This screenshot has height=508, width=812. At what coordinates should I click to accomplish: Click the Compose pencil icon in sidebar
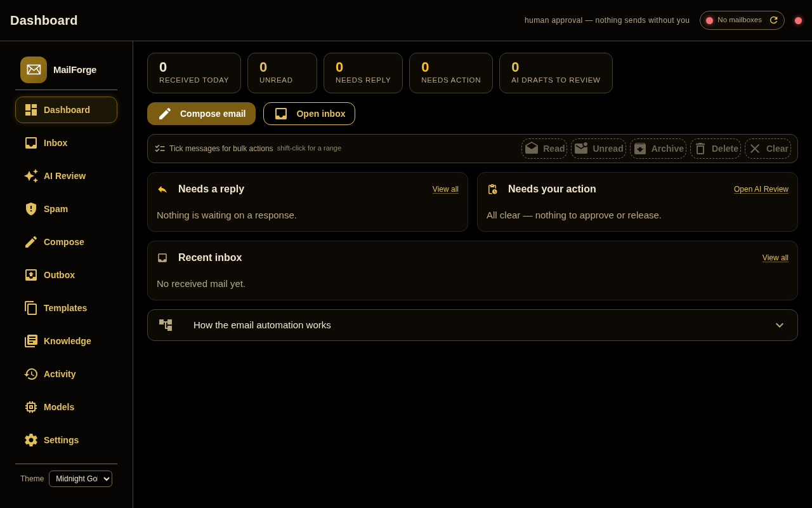[x=31, y=242]
